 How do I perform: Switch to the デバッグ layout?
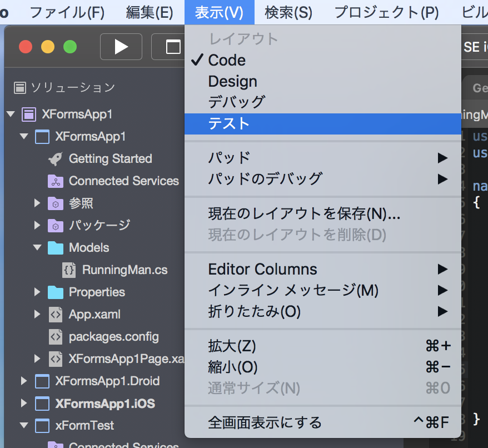click(323, 102)
